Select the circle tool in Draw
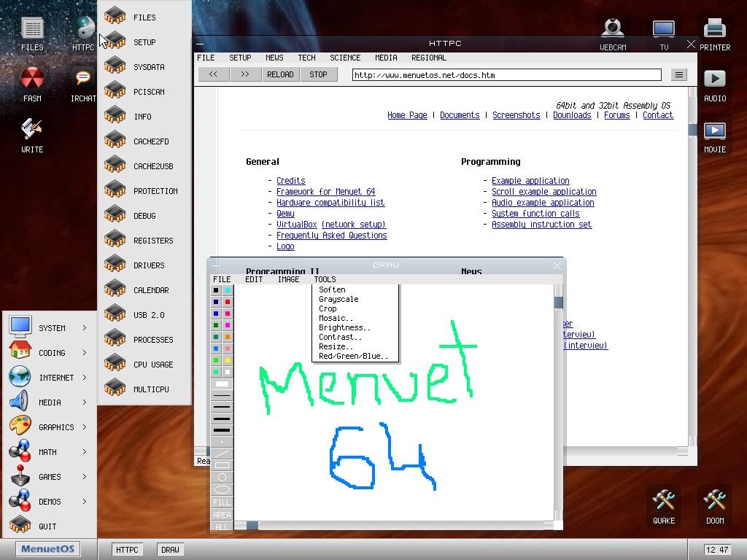 point(222,477)
